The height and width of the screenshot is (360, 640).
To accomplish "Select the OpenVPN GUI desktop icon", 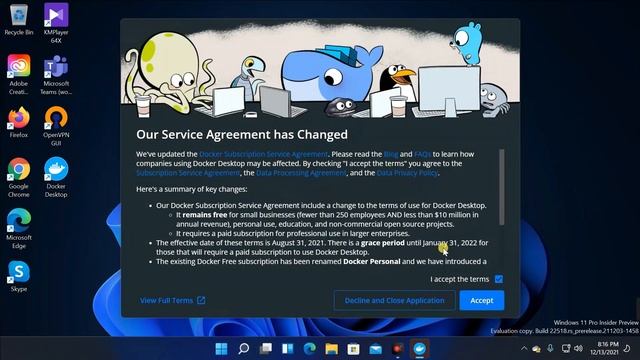I will tap(56, 126).
